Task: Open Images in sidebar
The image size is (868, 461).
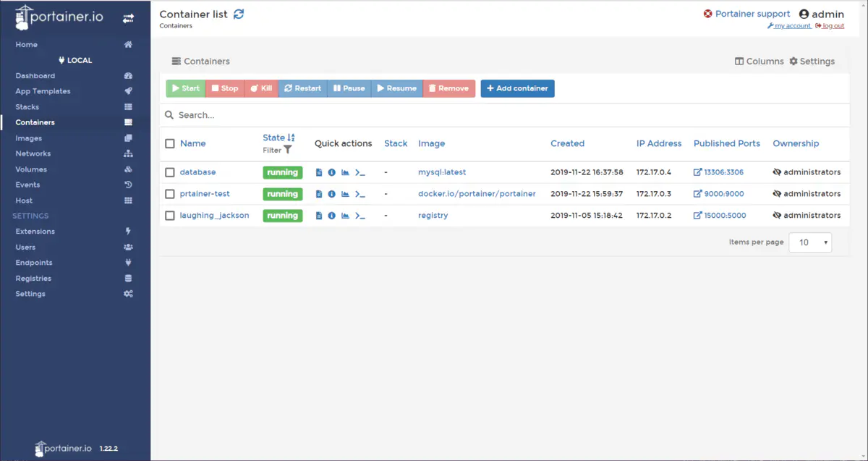Action: 75,138
